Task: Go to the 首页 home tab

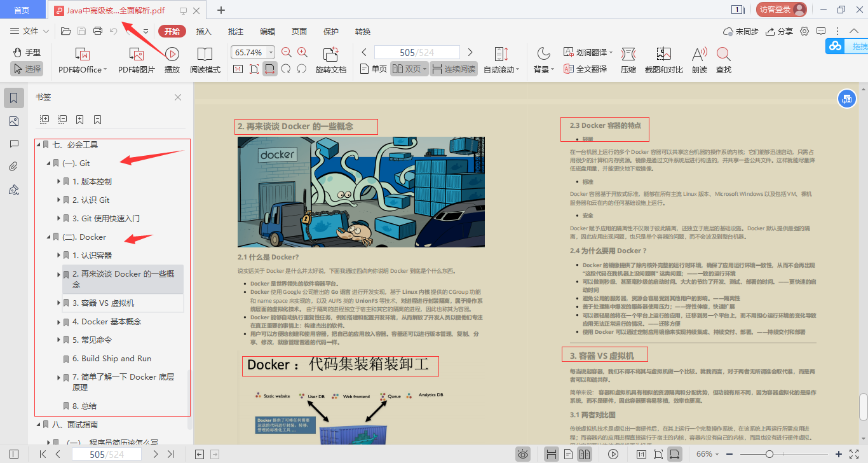Action: coord(22,10)
